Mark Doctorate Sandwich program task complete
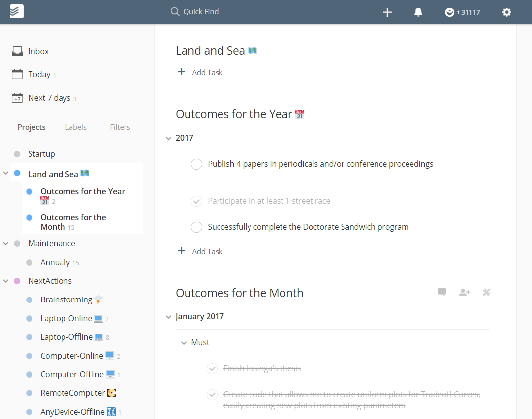Screen dimensions: 532x419 tap(196, 227)
